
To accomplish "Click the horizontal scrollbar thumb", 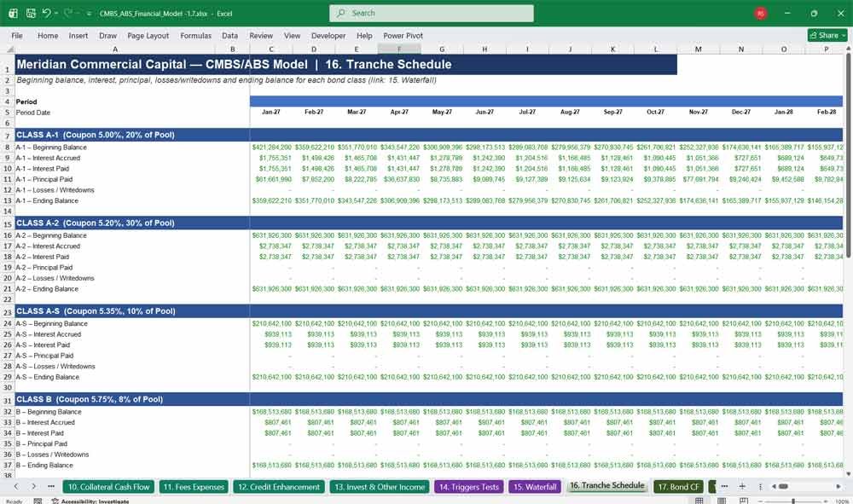I will coord(783,487).
